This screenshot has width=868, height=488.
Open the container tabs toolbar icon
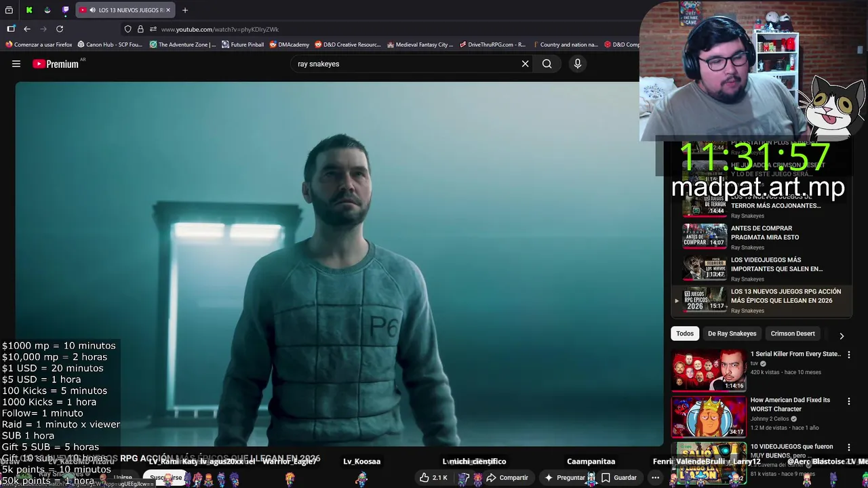pyautogui.click(x=11, y=29)
